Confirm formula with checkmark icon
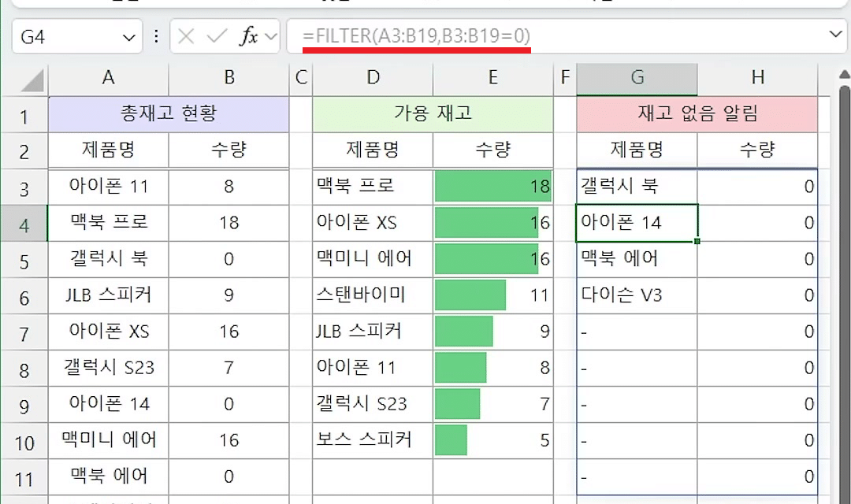This screenshot has width=851, height=504. coord(217,37)
